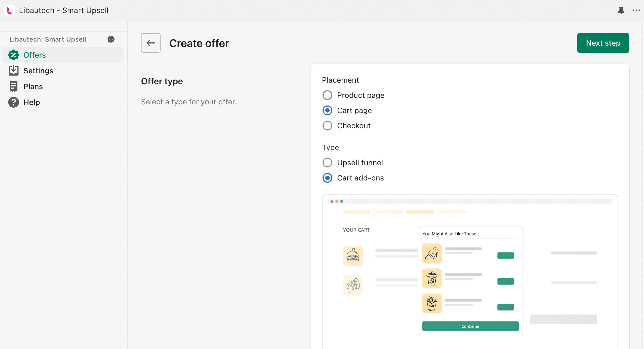Open the three-dots more actions menu

point(636,10)
